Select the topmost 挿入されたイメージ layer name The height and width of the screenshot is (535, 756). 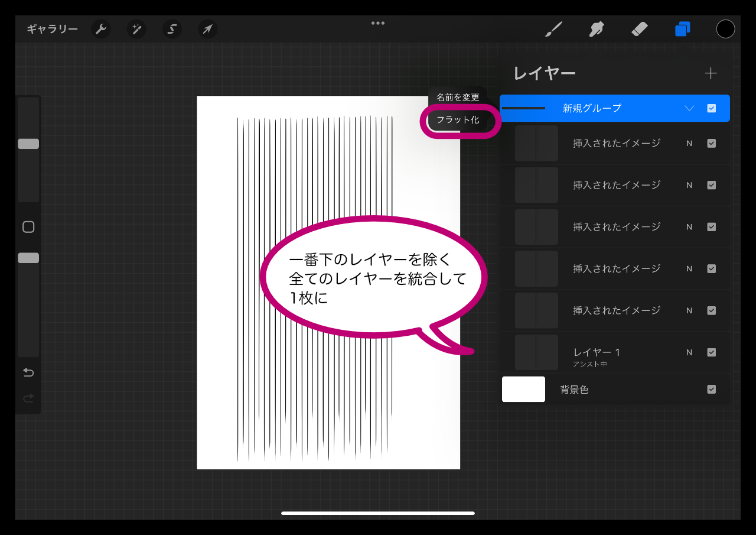pos(617,143)
